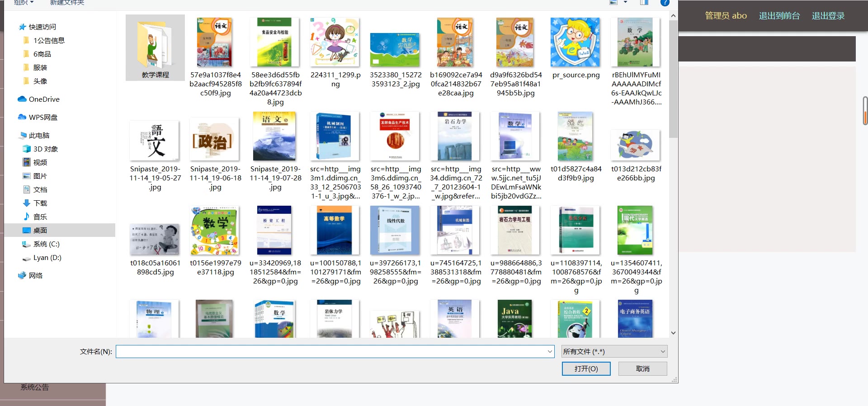868x406 pixels.
Task: Click 系统公告 in background admin page
Action: coord(34,387)
